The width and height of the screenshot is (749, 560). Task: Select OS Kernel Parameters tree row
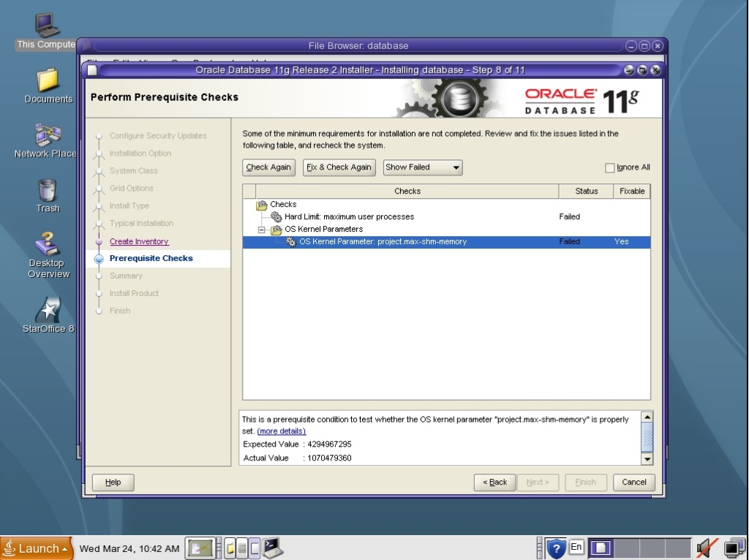446,230
